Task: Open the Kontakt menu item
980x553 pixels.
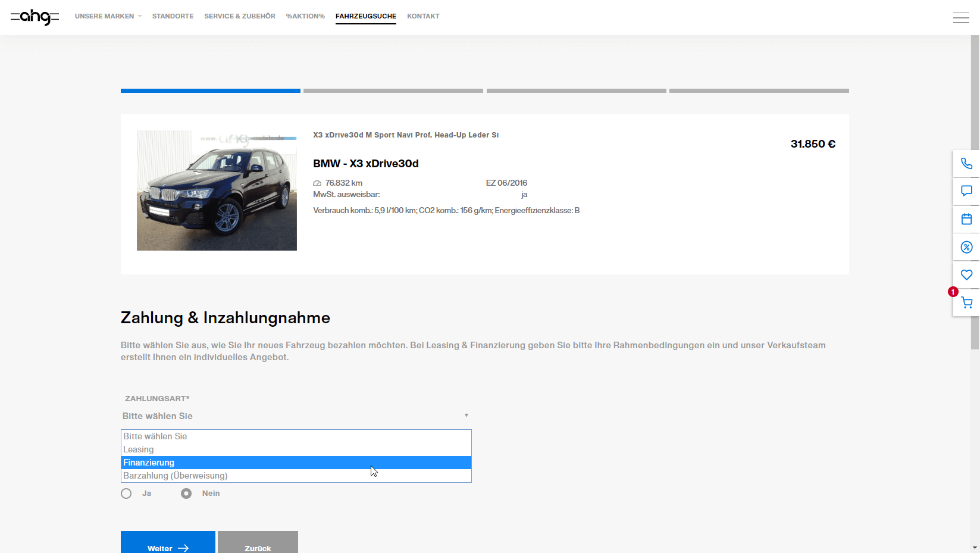Action: (x=423, y=16)
